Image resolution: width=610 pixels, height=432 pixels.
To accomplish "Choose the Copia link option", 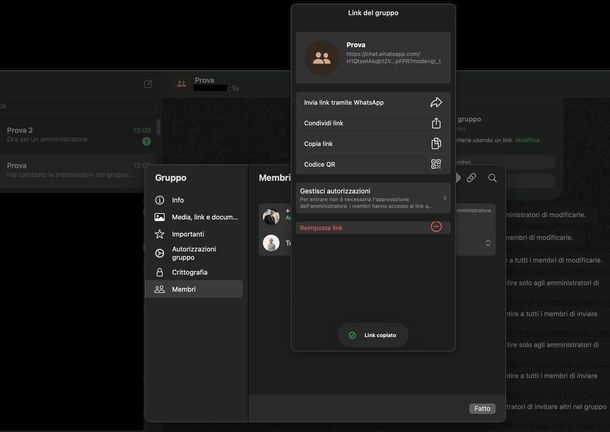I will (x=373, y=144).
